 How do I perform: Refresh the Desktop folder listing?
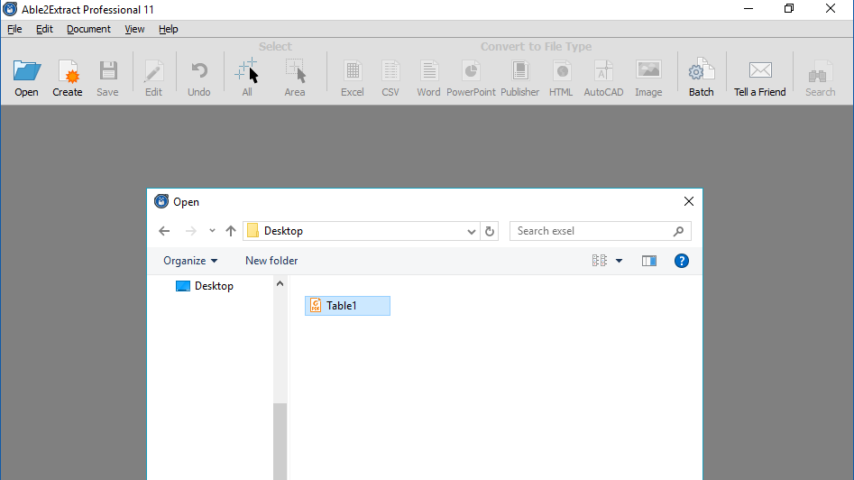coord(490,231)
